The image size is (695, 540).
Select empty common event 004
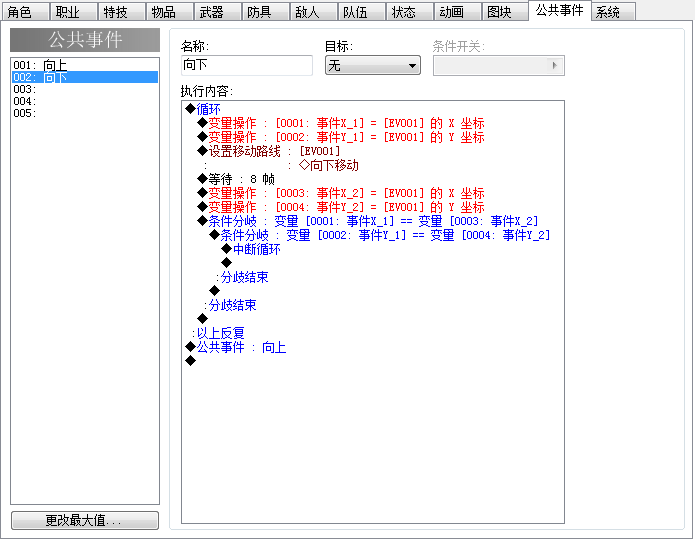85,101
